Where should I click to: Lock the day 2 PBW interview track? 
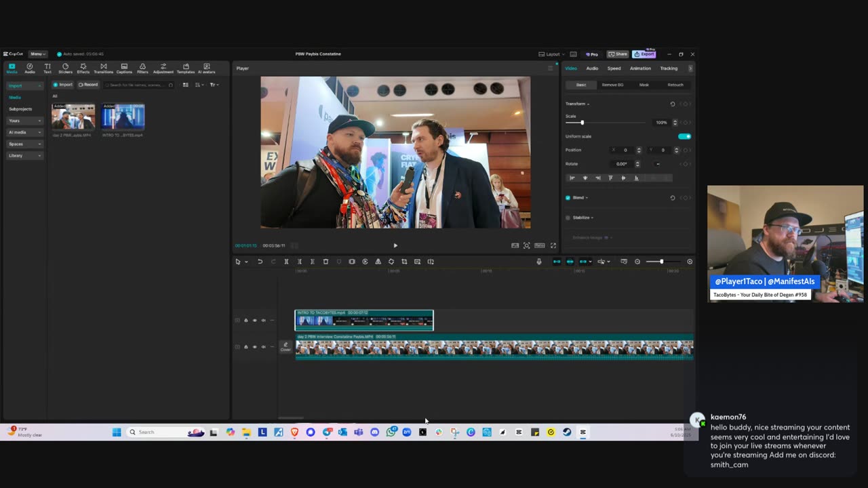point(245,346)
